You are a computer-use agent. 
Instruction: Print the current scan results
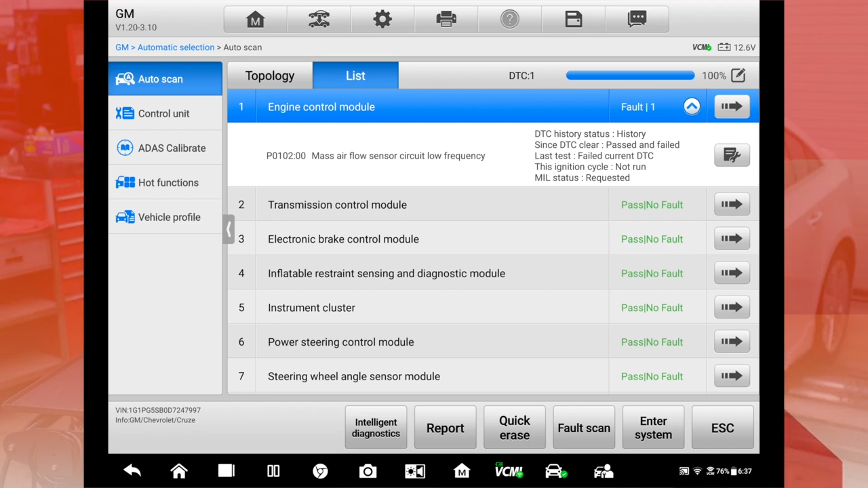446,19
